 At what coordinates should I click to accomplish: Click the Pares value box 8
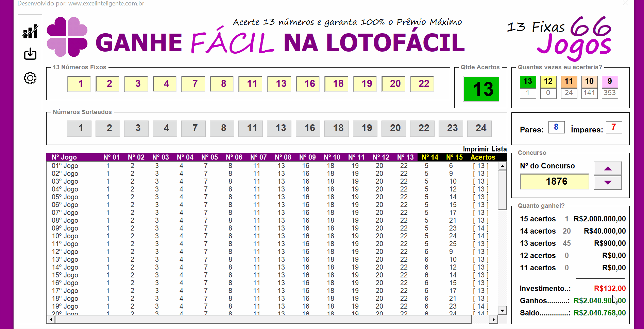[x=556, y=127]
